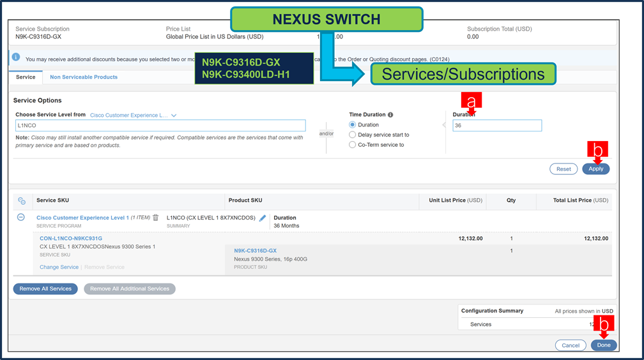Open the N9K-C9316D-GX product SKU link
This screenshot has width=644, height=360.
pos(255,251)
